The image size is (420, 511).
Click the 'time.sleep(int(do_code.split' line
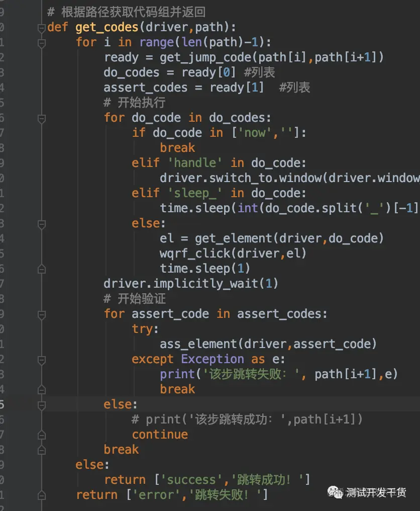click(x=289, y=208)
